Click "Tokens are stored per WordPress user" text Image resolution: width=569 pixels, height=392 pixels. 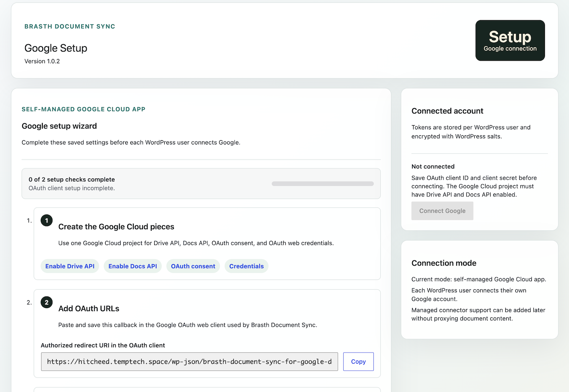[471, 132]
